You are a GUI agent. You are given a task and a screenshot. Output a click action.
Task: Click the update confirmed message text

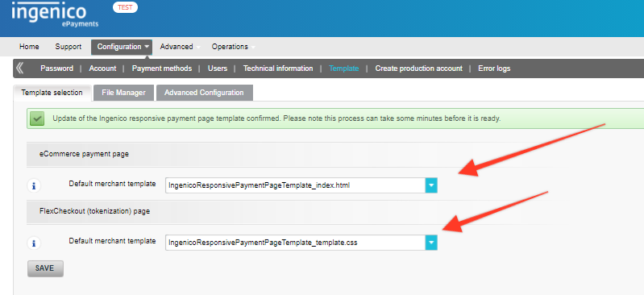(x=276, y=118)
